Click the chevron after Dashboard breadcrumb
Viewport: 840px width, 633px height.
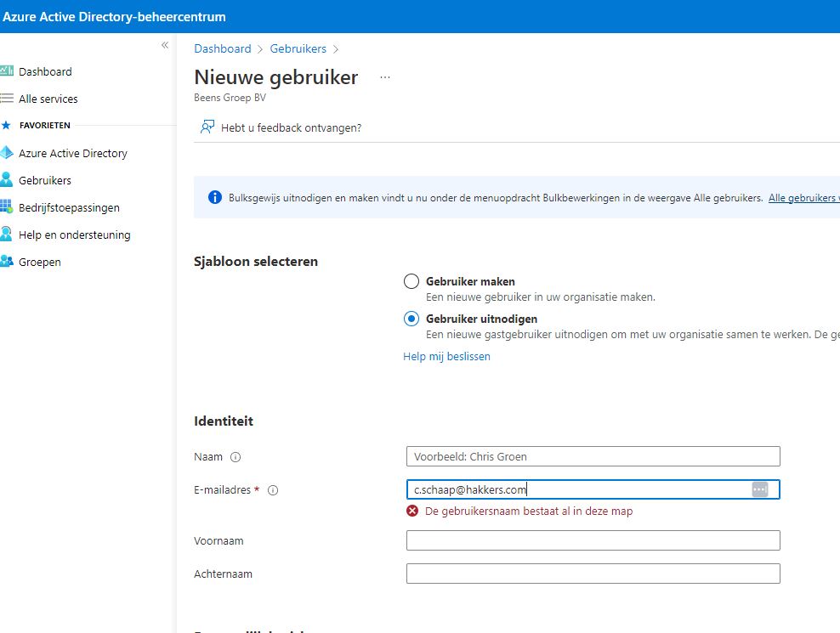[260, 49]
